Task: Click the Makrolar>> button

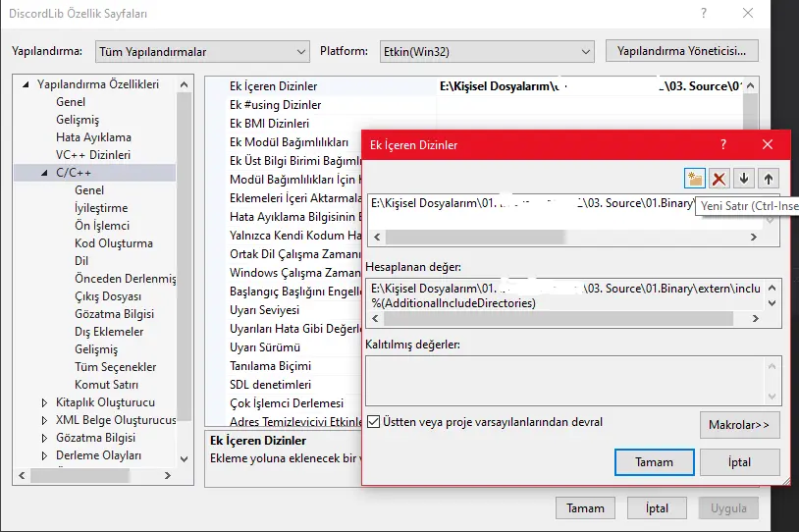Action: [739, 424]
